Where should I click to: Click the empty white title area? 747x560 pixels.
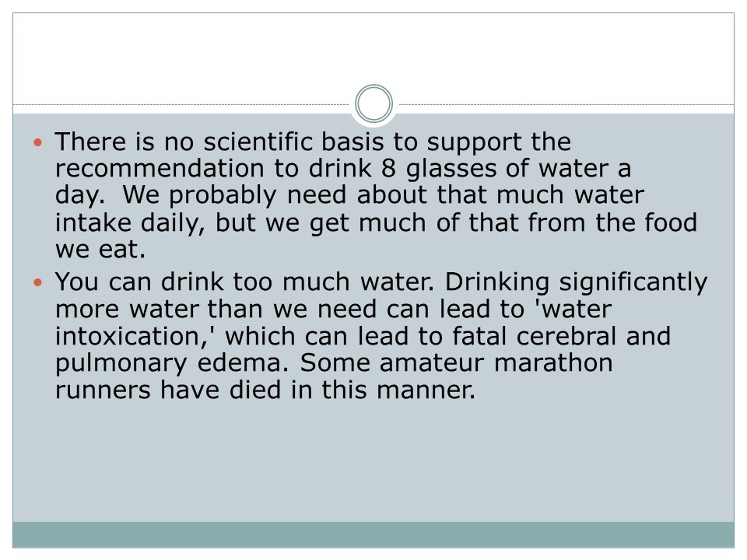[373, 52]
